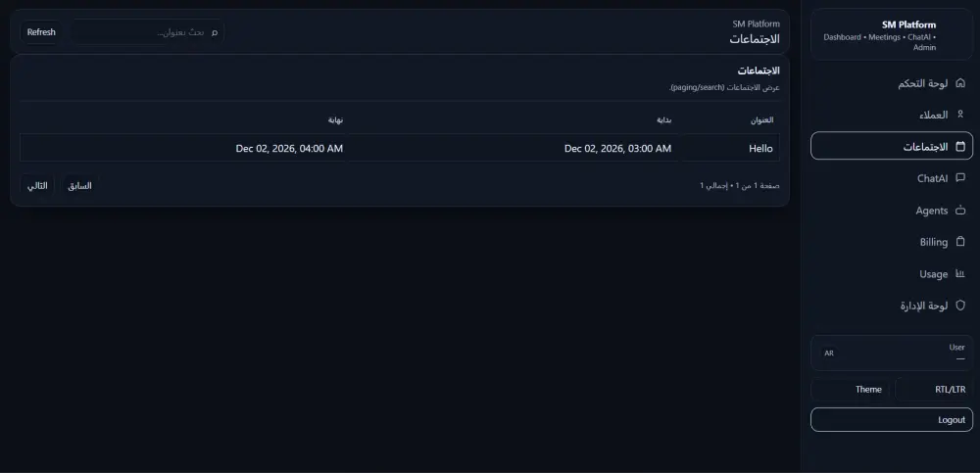Open لوحة الإدارة admin panel

892,305
